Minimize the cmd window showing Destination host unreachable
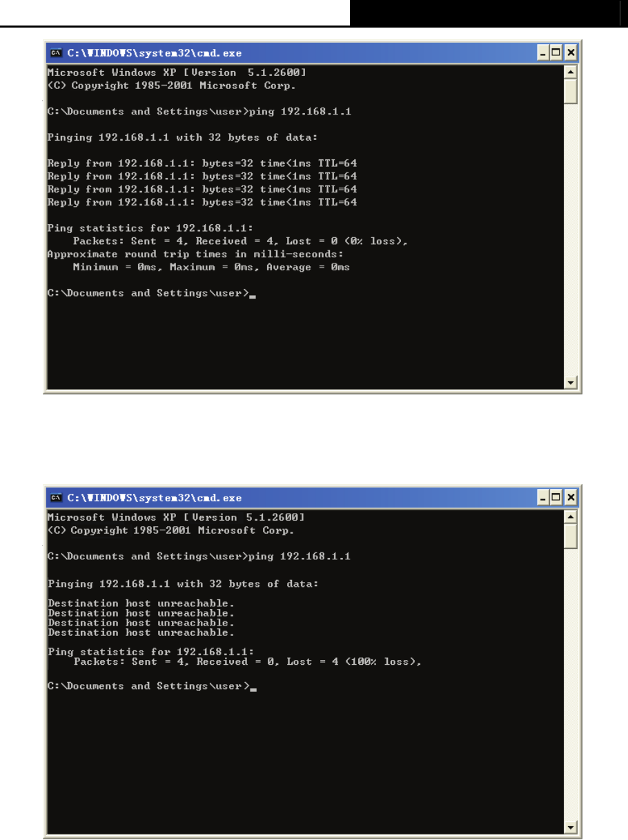628x840 pixels. (544, 497)
